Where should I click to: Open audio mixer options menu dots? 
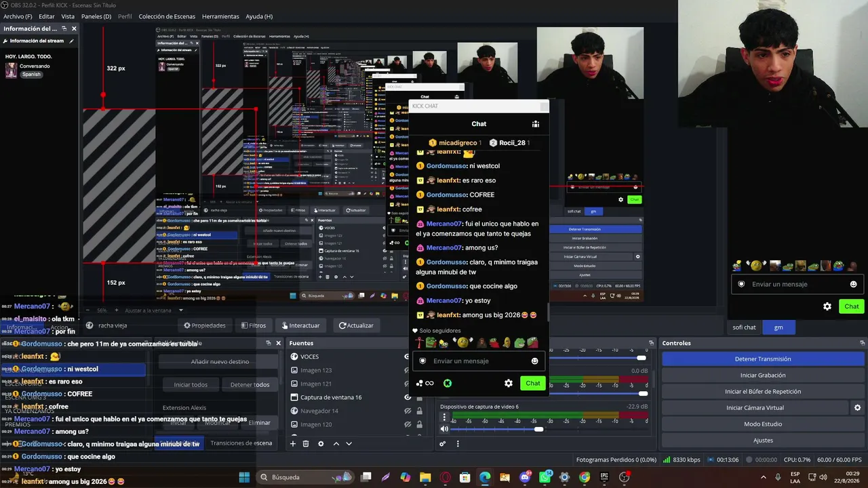click(458, 444)
